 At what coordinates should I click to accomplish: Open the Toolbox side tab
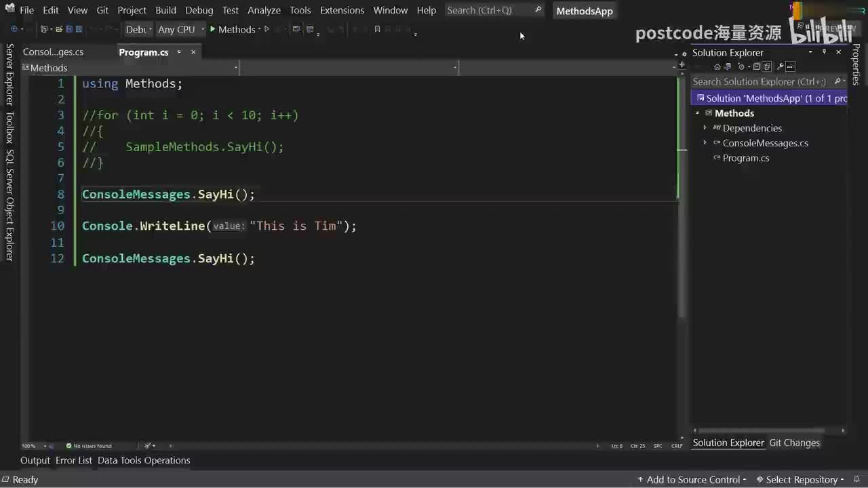point(9,128)
